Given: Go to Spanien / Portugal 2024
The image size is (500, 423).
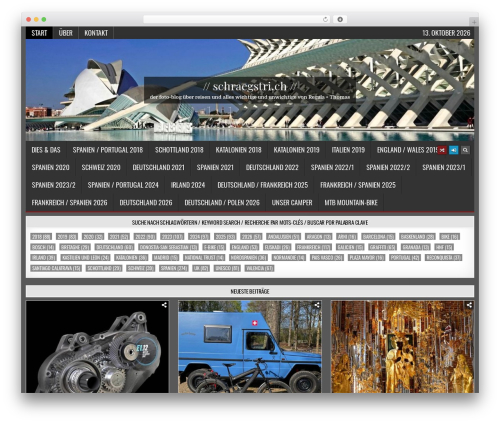Looking at the screenshot, I should 123,185.
